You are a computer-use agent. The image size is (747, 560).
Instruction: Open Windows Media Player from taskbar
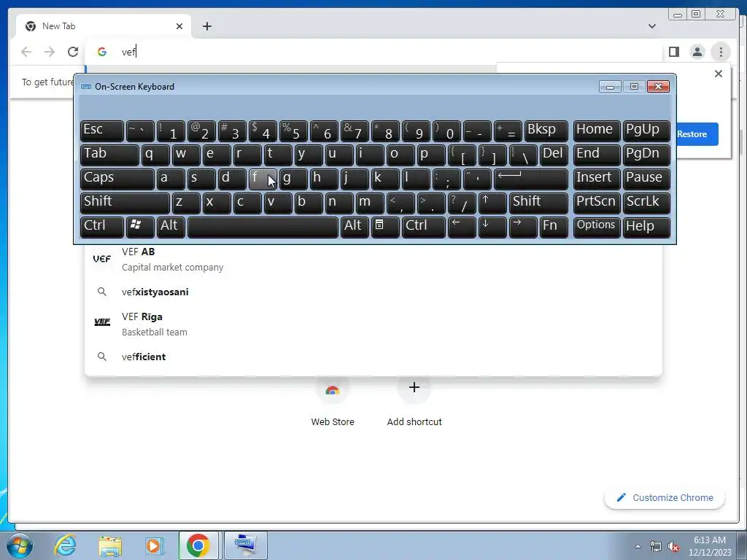click(153, 545)
